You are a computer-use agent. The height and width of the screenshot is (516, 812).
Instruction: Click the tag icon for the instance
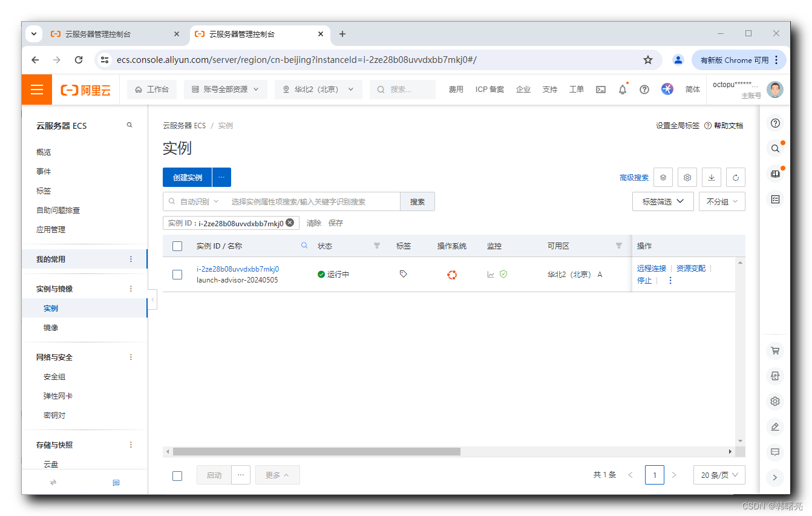[404, 274]
